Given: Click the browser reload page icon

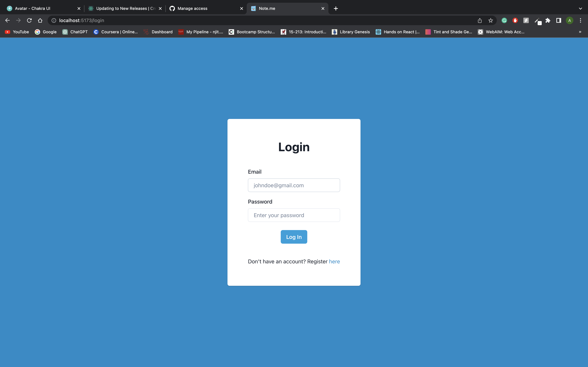Looking at the screenshot, I should 29,20.
